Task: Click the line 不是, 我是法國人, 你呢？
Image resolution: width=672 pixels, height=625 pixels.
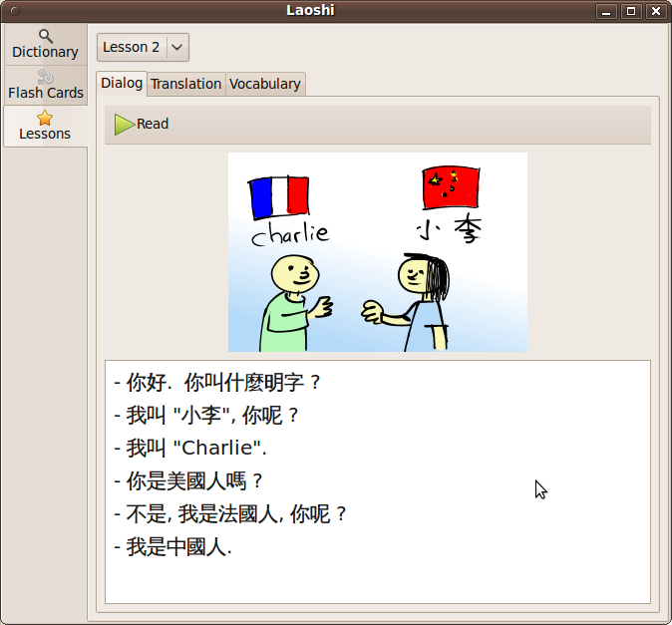Action: pos(230,514)
